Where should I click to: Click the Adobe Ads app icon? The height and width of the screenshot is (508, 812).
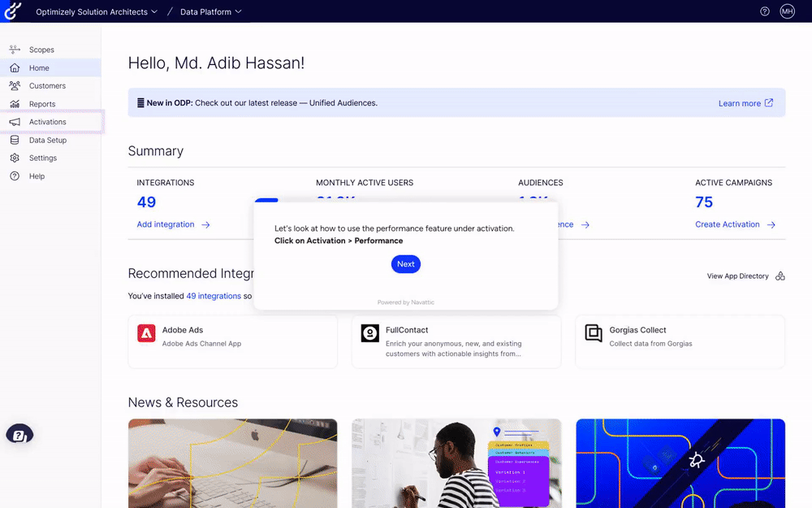(x=146, y=333)
